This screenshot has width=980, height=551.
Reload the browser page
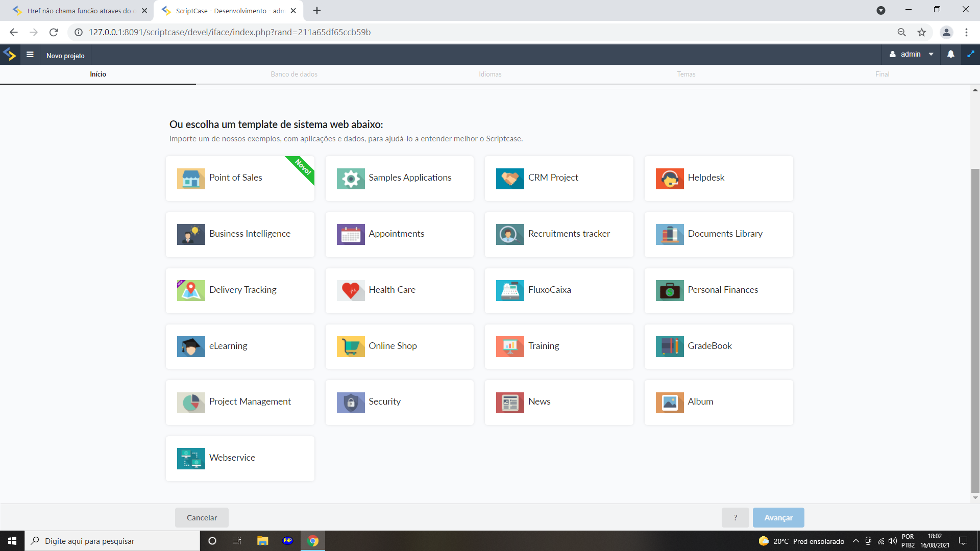tap(54, 32)
